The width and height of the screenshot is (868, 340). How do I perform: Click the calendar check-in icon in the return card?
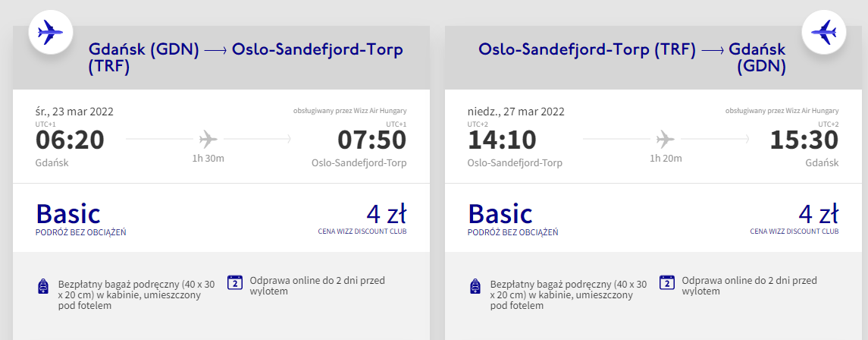667,282
